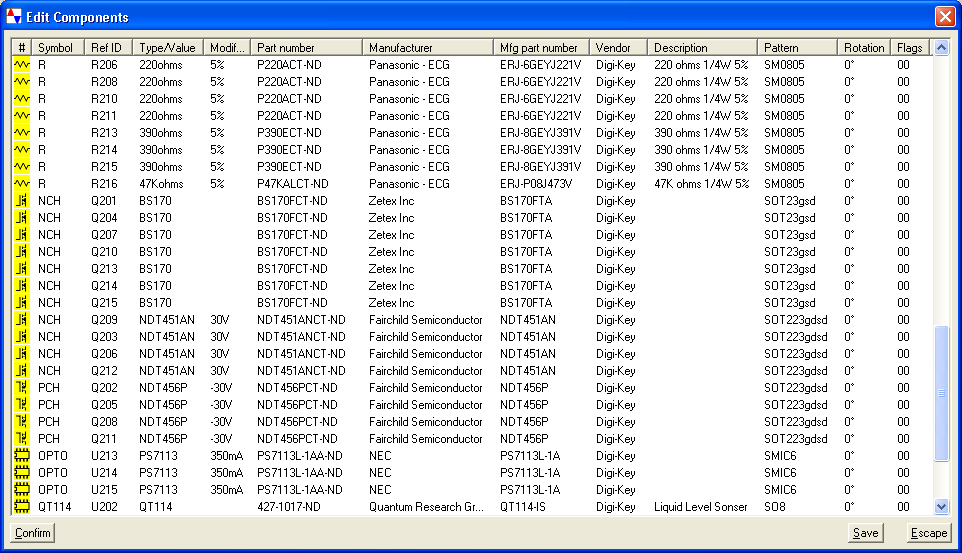
Task: Click the Save button
Action: click(x=866, y=533)
